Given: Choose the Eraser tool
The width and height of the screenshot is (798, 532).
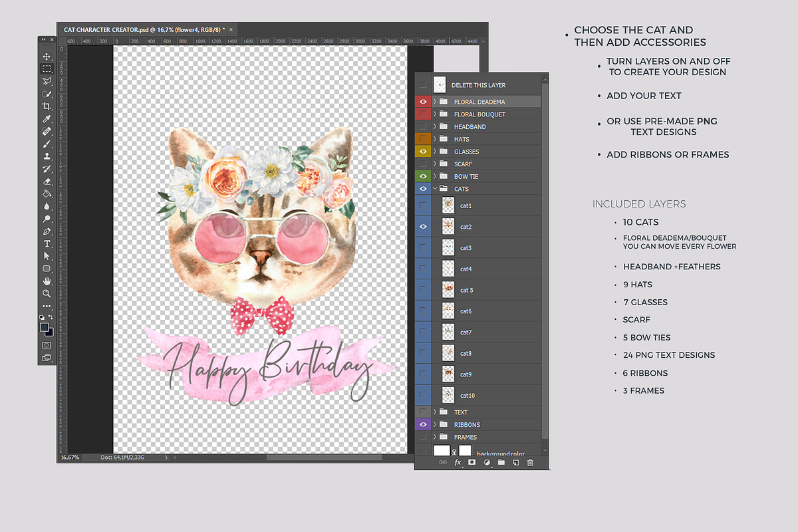Looking at the screenshot, I should pos(47,181).
